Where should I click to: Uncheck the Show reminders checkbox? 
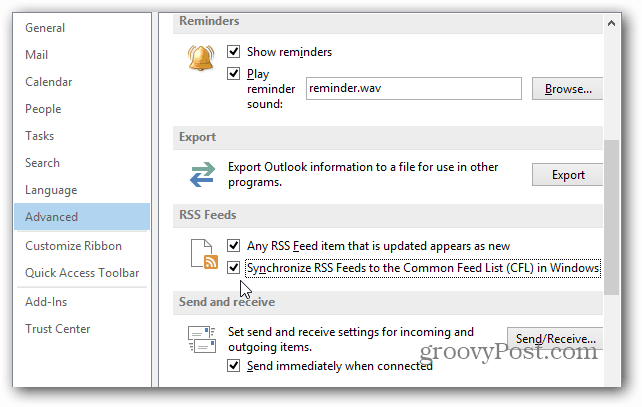click(x=233, y=52)
